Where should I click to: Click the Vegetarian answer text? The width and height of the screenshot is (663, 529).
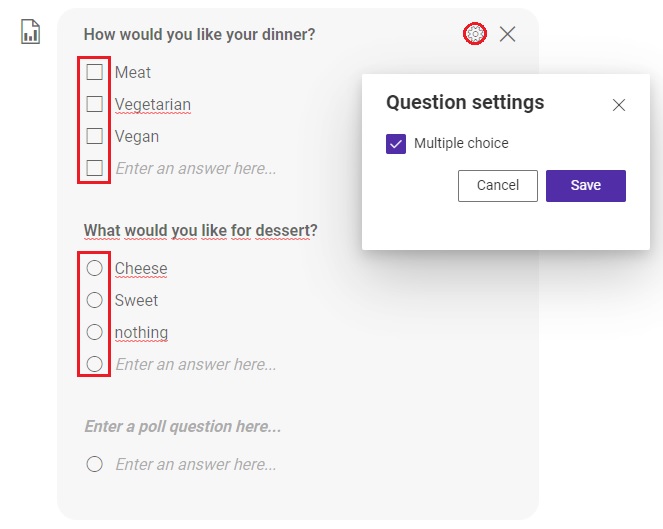[x=153, y=104]
